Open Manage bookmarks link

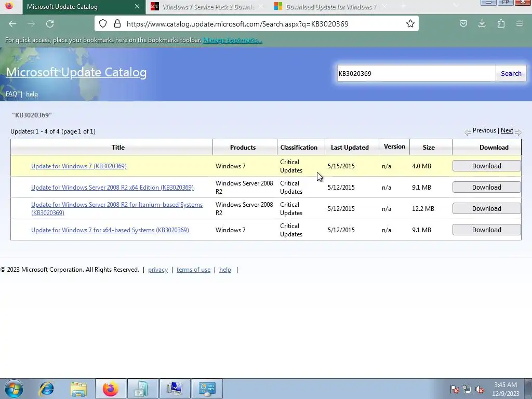click(x=232, y=40)
